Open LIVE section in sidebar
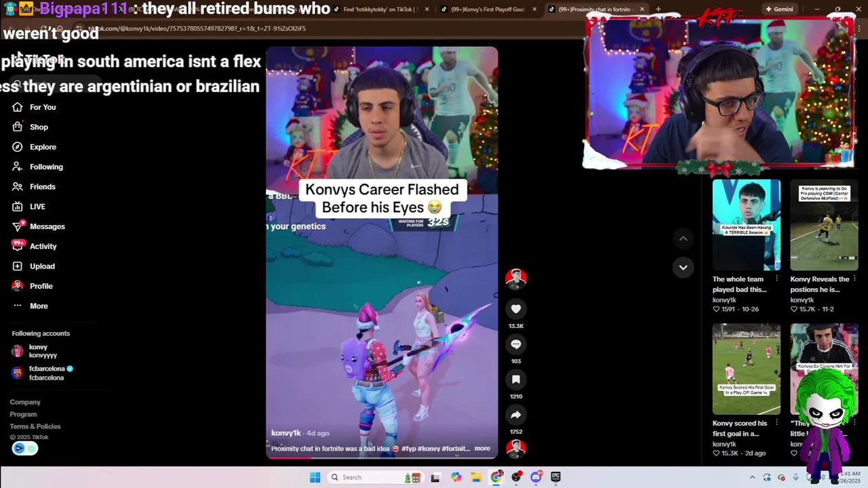 (x=37, y=207)
